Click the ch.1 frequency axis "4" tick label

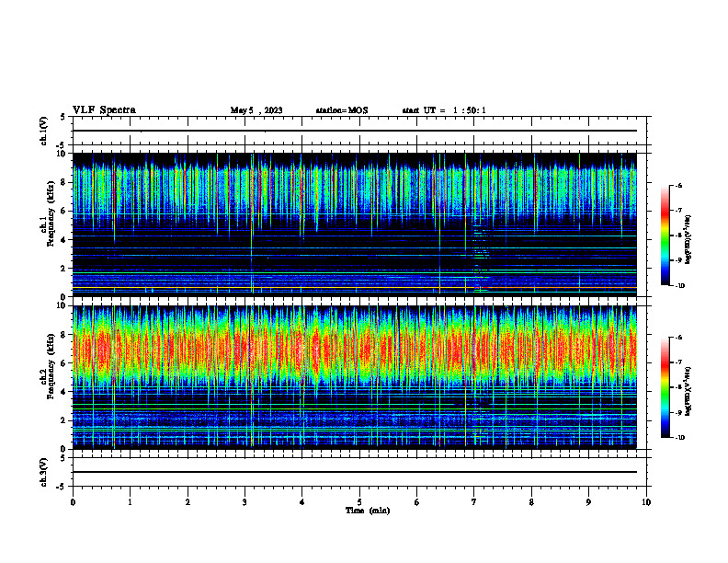64,240
